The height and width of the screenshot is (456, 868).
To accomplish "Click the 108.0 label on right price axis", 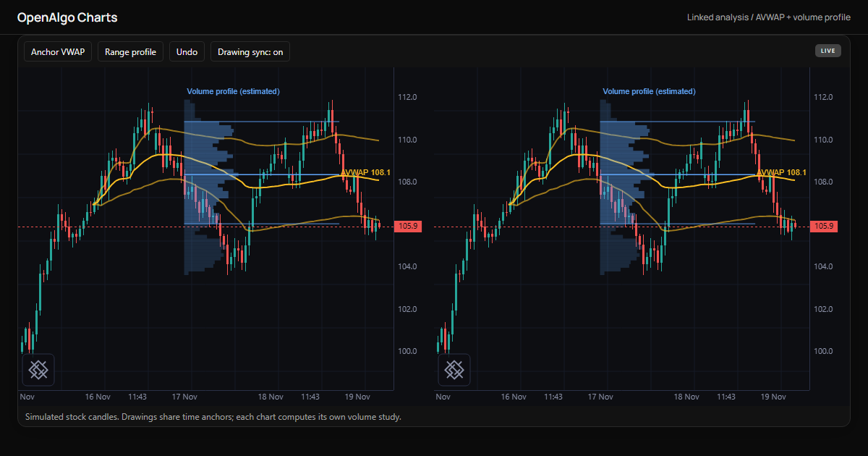I will tap(823, 182).
